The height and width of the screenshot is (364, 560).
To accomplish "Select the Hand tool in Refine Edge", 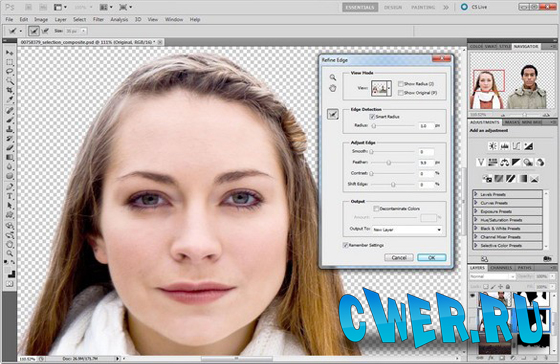I will click(332, 88).
